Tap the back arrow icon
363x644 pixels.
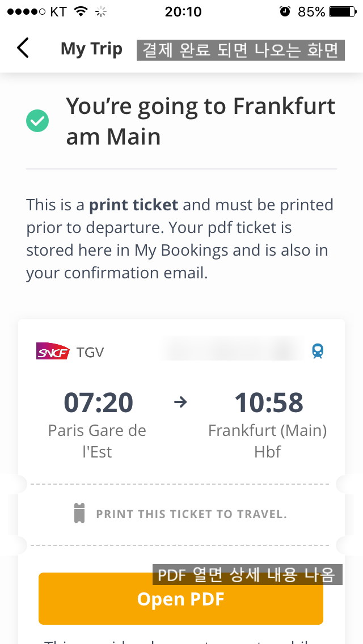(x=23, y=48)
